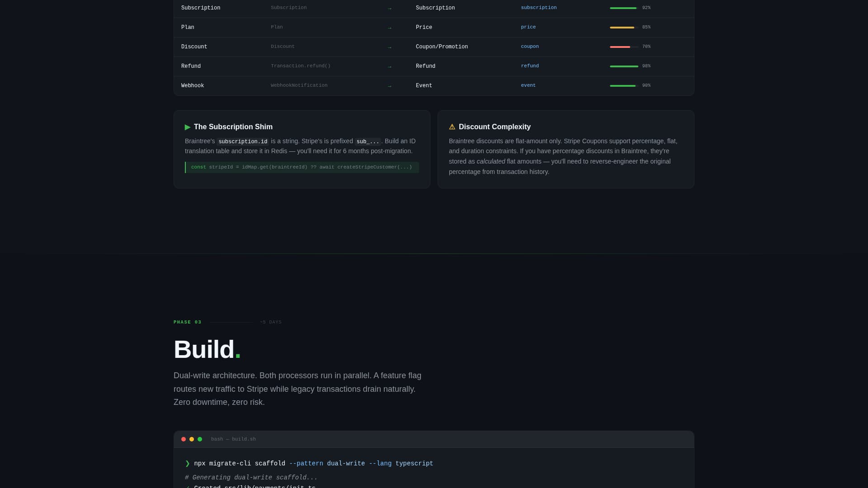Click the white 'Webhook' concept cell
This screenshot has height=488, width=868.
pyautogui.click(x=193, y=86)
